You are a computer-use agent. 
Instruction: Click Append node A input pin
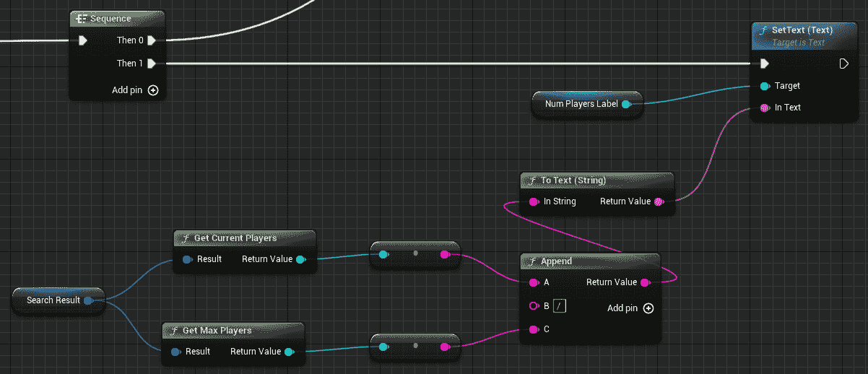(534, 282)
